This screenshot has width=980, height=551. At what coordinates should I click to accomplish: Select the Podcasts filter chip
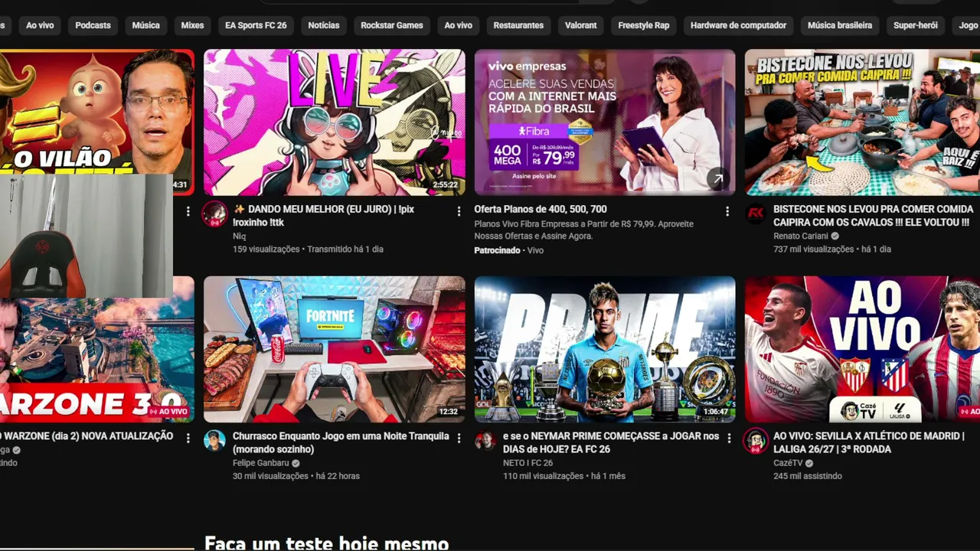93,25
